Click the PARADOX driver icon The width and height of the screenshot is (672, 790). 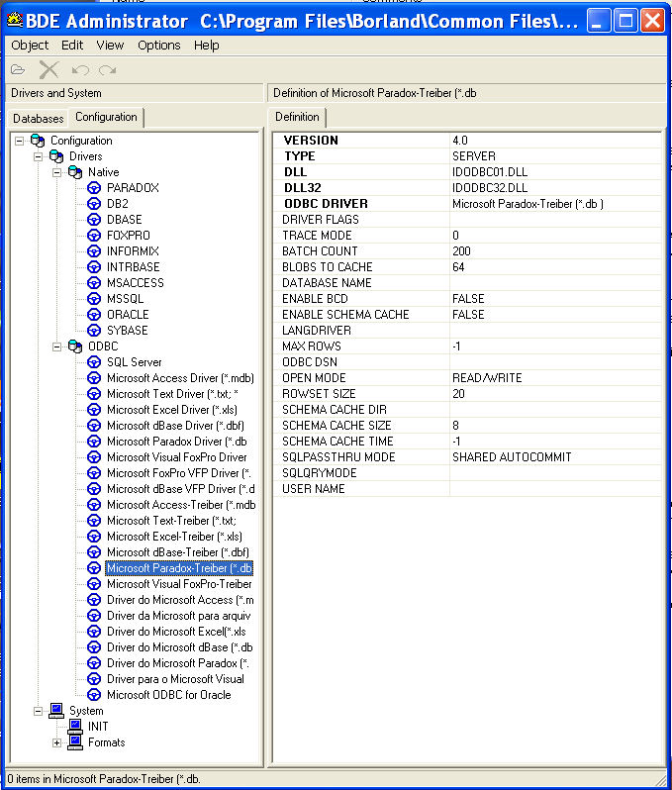pos(94,188)
